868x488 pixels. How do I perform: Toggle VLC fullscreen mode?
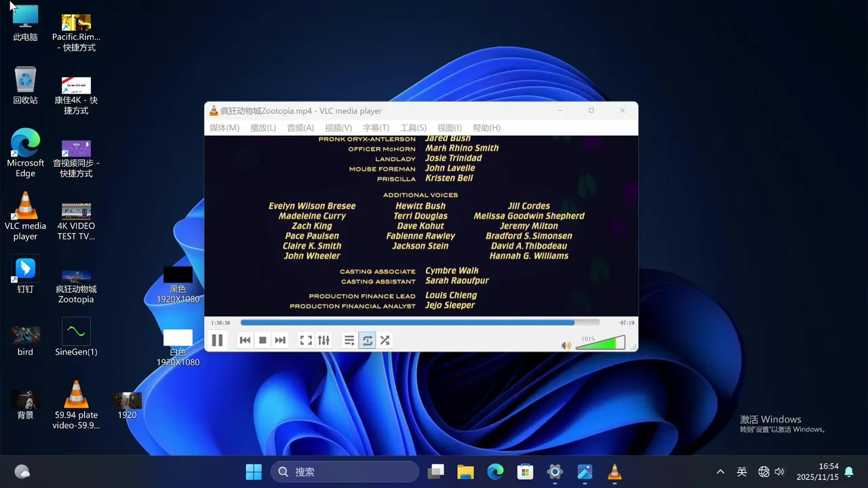[x=306, y=340]
